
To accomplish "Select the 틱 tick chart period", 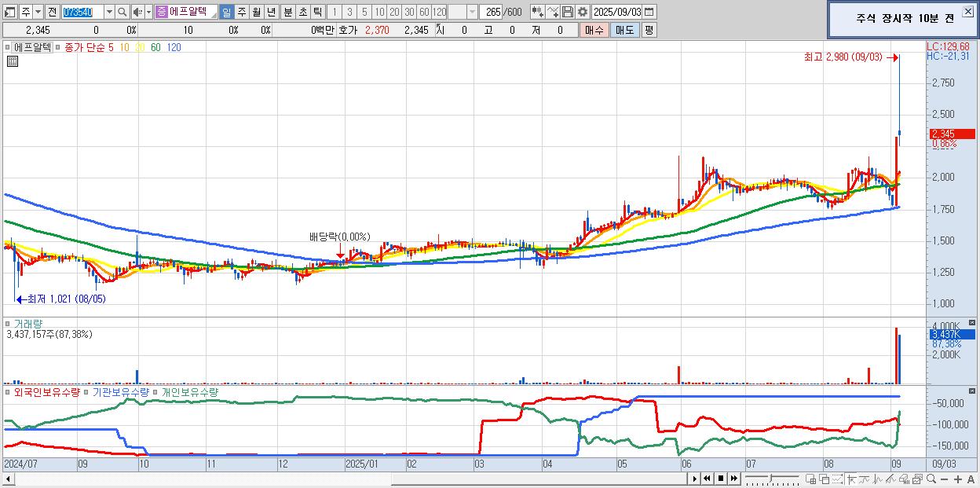I will (x=317, y=12).
